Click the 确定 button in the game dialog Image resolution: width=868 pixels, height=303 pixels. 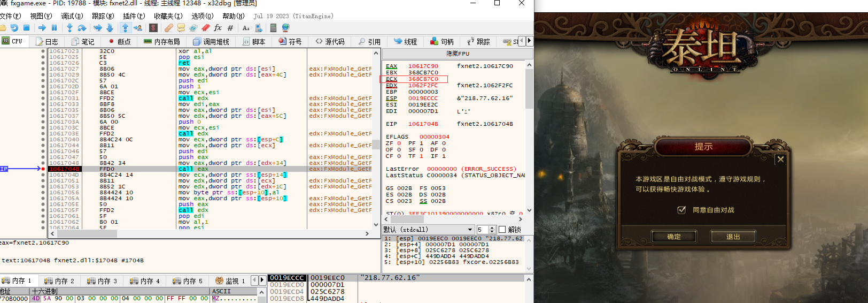coord(674,237)
